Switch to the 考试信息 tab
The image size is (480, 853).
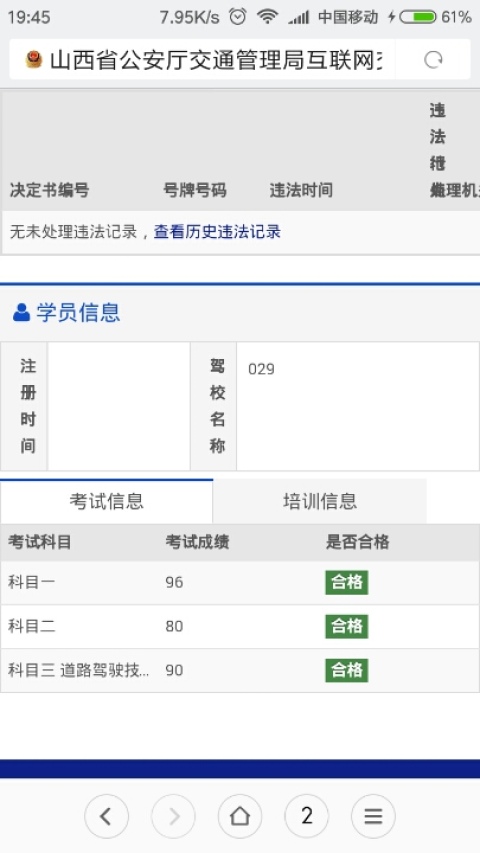click(106, 501)
